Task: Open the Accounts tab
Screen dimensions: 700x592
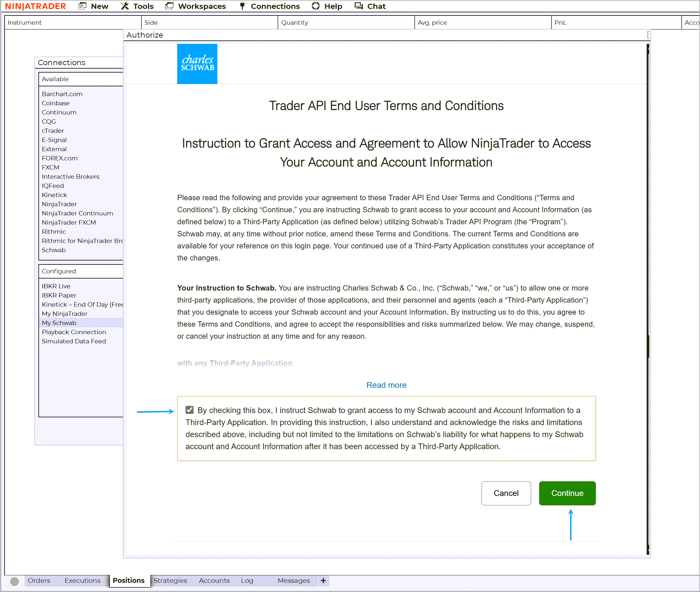Action: point(214,581)
